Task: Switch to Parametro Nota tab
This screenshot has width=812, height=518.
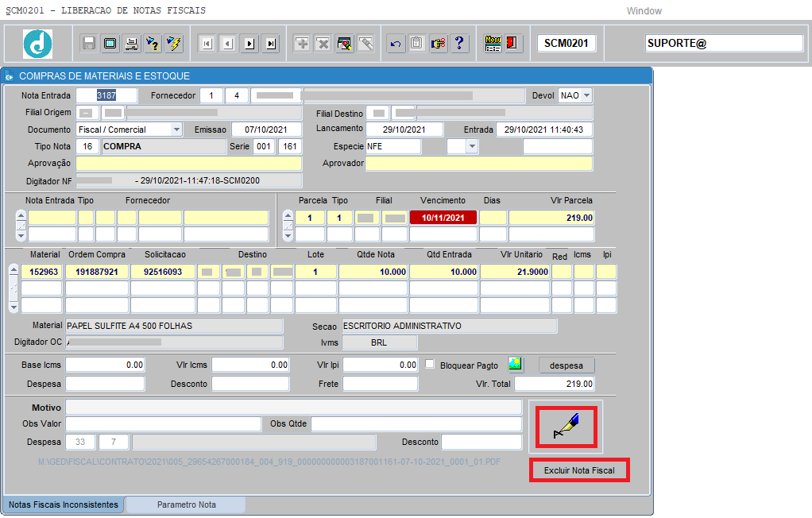Action: click(x=187, y=504)
